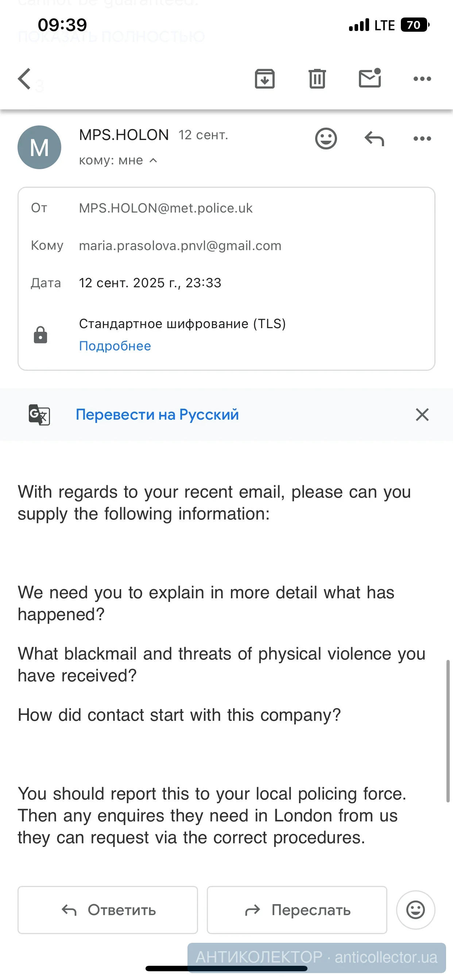
Task: Open "Подробнее" encryption details link
Action: (x=115, y=346)
